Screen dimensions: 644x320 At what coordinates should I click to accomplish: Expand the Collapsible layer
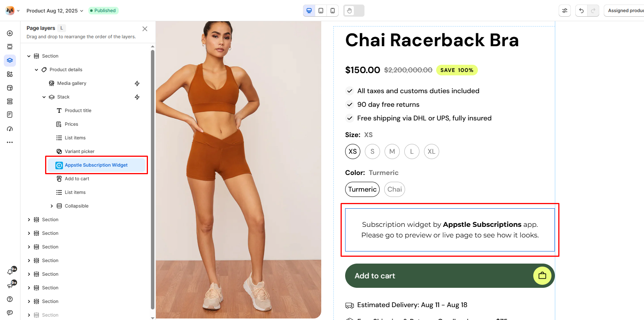point(52,206)
